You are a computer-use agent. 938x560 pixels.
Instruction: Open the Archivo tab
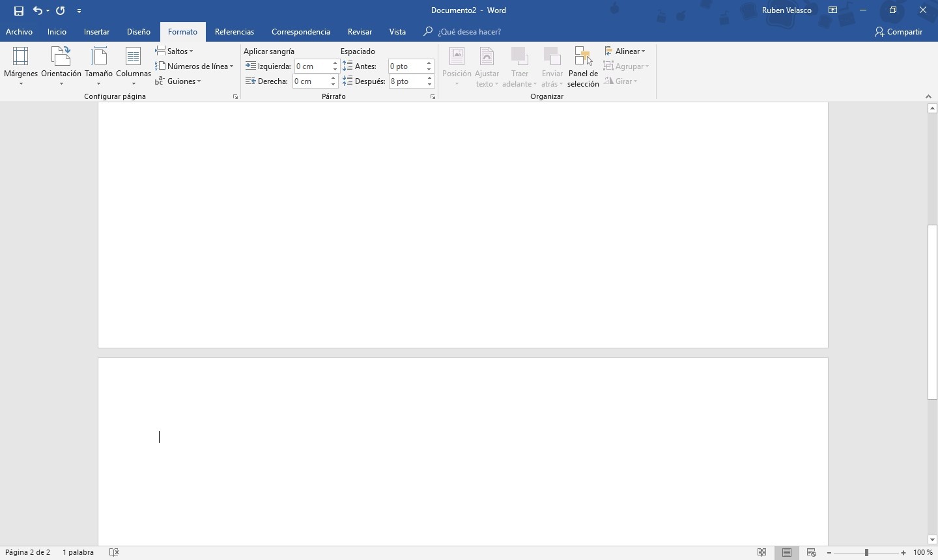pos(19,31)
